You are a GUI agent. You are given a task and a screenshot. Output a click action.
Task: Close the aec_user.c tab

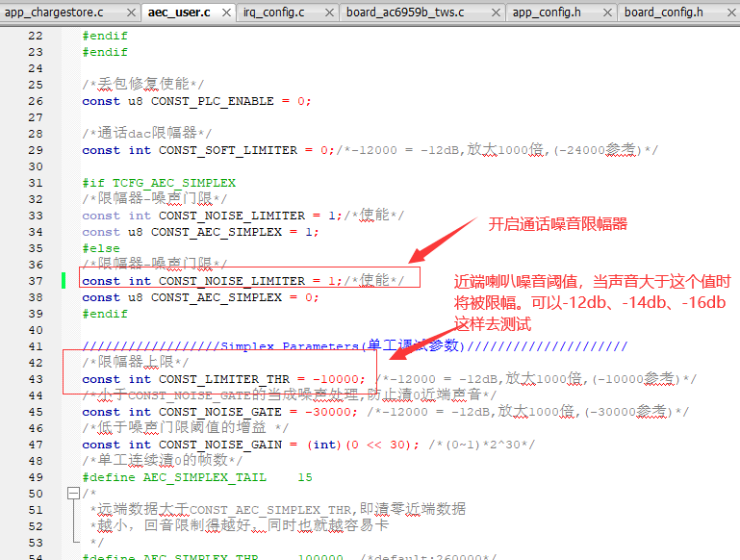tap(226, 13)
